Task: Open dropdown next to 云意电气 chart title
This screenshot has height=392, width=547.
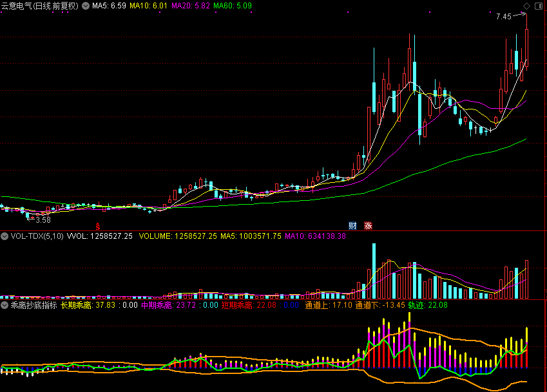Action: 86,6
